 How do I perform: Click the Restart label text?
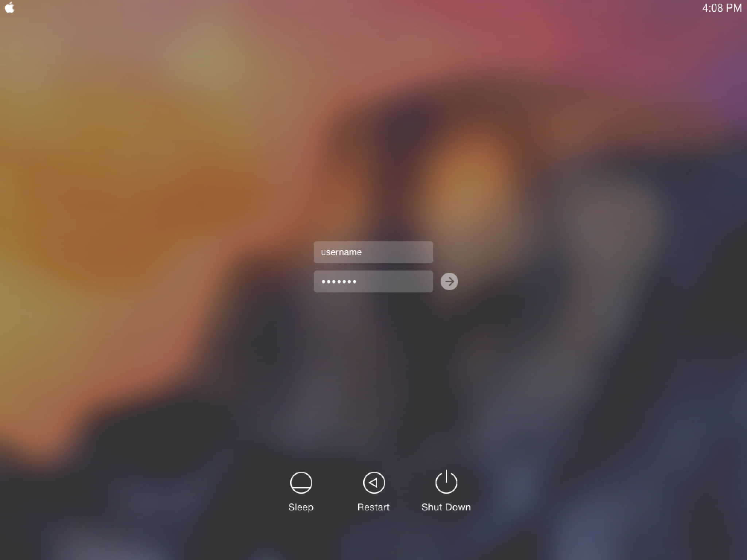(373, 507)
